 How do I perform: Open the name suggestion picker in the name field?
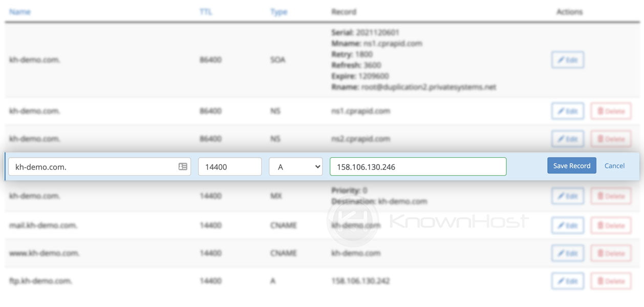182,166
